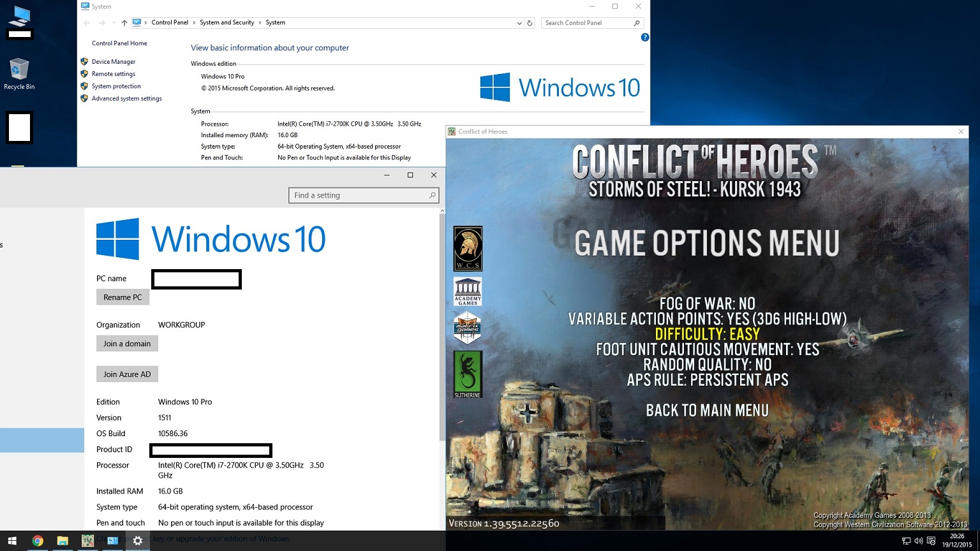
Task: Click the Conflict of Heroes title bar icon
Action: 452,131
